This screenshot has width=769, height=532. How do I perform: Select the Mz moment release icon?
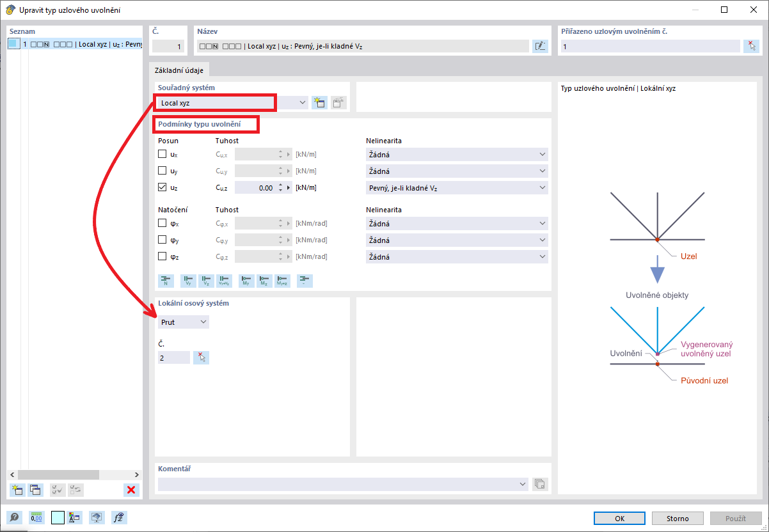click(264, 280)
